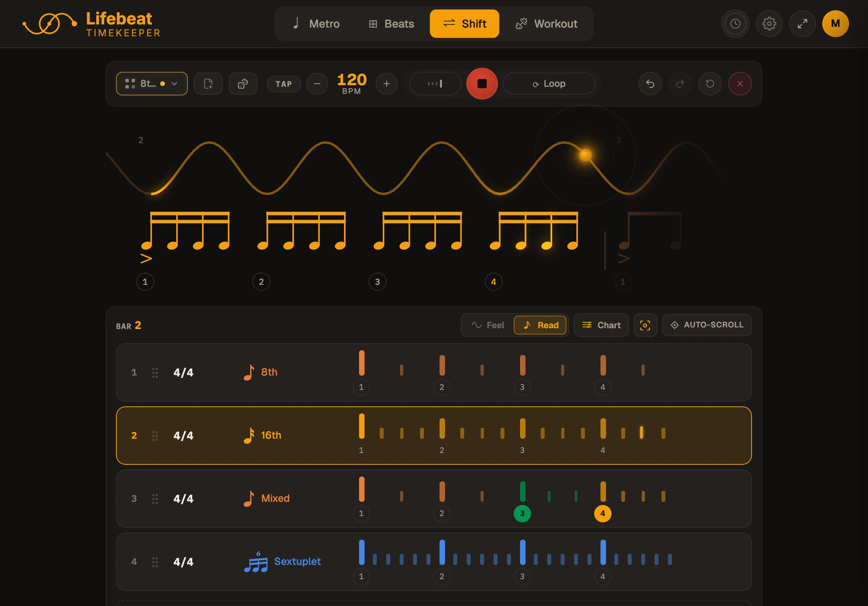Toggle the Loop button
Image resolution: width=868 pixels, height=606 pixels.
tap(549, 84)
